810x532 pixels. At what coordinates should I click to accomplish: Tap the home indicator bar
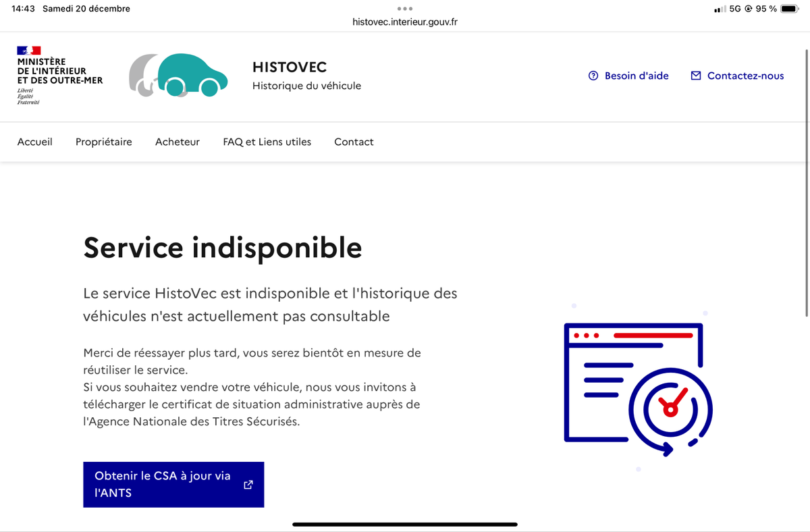pos(405,524)
